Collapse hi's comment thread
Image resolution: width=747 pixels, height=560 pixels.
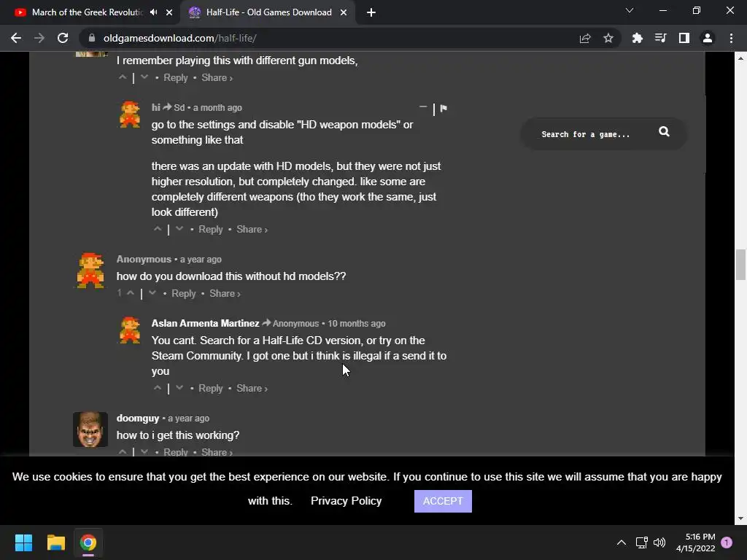tap(423, 106)
